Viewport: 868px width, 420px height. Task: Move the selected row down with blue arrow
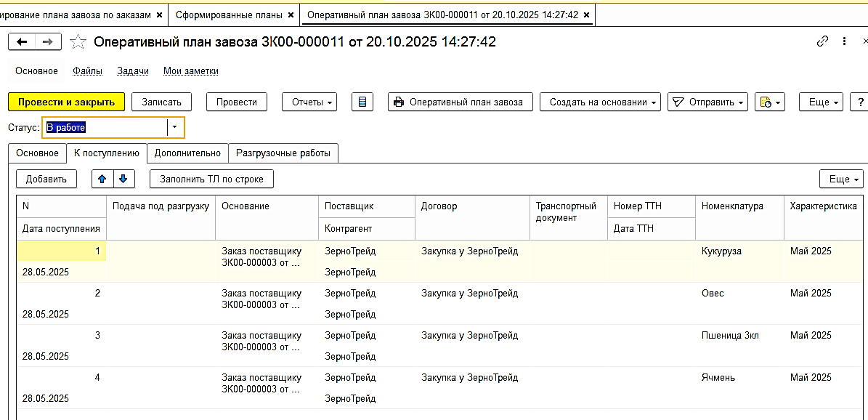[123, 179]
